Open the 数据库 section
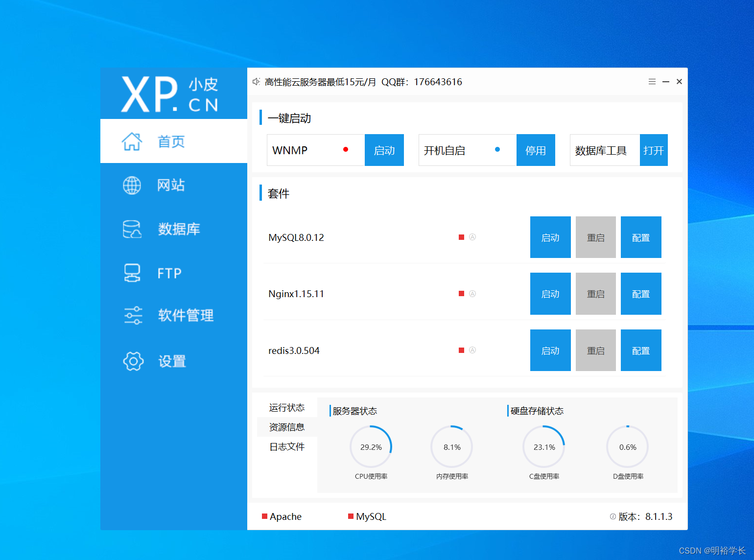The image size is (754, 560). pyautogui.click(x=173, y=229)
